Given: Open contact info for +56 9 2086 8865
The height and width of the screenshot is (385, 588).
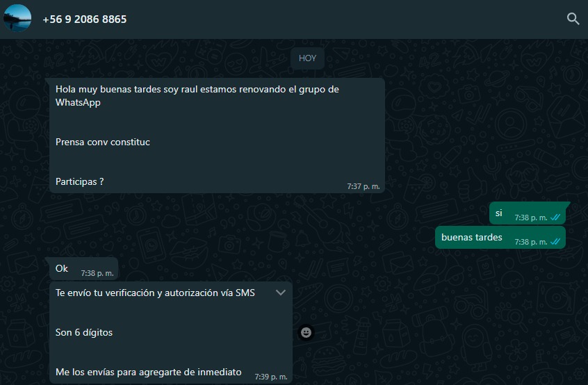Looking at the screenshot, I should point(85,19).
